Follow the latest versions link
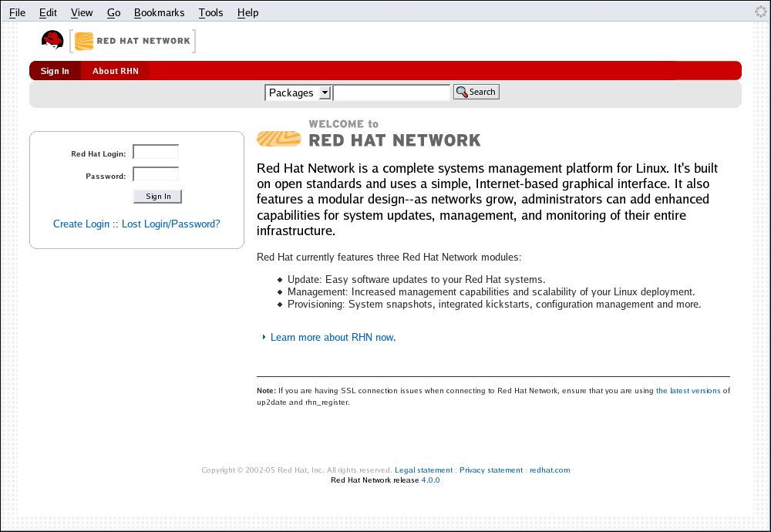771x532 pixels. 688,390
